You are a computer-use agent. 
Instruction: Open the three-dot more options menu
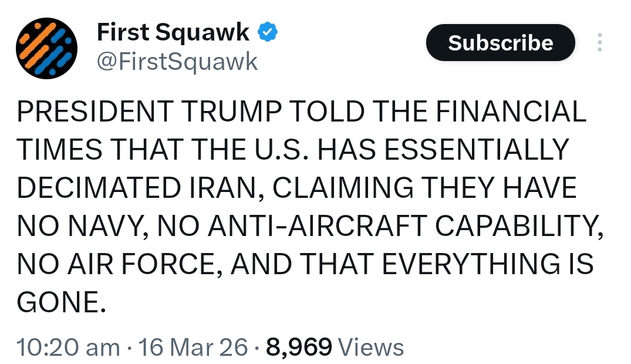(x=599, y=43)
